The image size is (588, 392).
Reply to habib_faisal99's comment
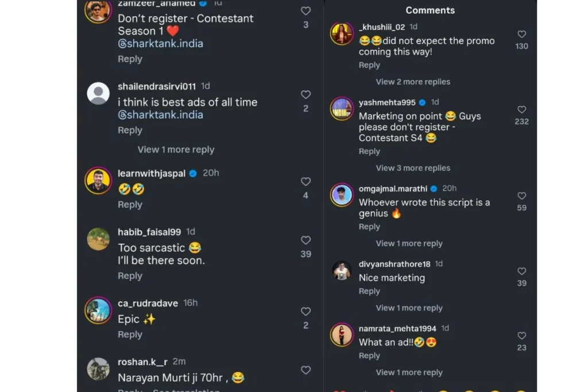[x=130, y=276]
